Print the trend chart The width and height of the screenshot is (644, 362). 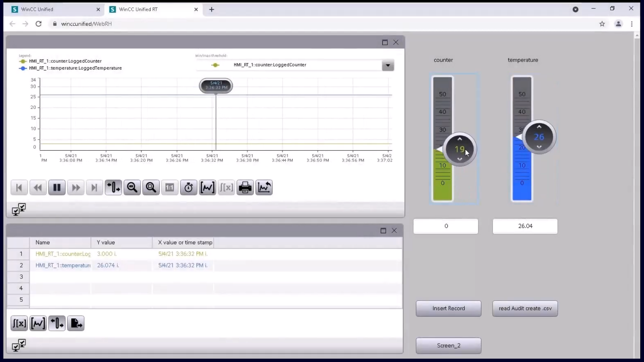click(245, 188)
